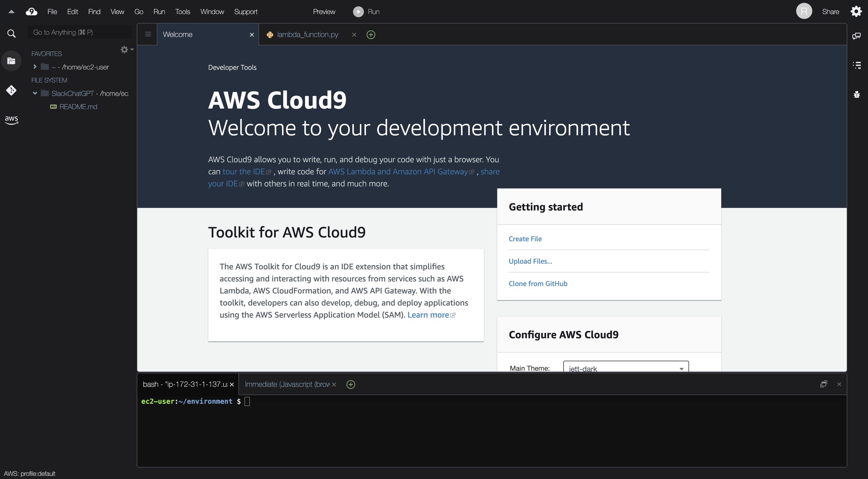Image resolution: width=868 pixels, height=479 pixels.
Task: Hide the menu bar with up arrow
Action: [11, 12]
